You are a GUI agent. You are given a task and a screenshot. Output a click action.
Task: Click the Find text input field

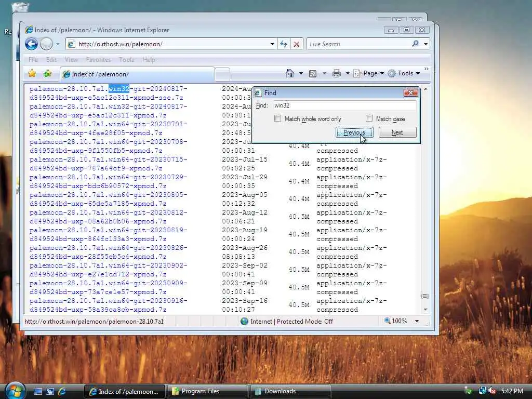pyautogui.click(x=345, y=105)
